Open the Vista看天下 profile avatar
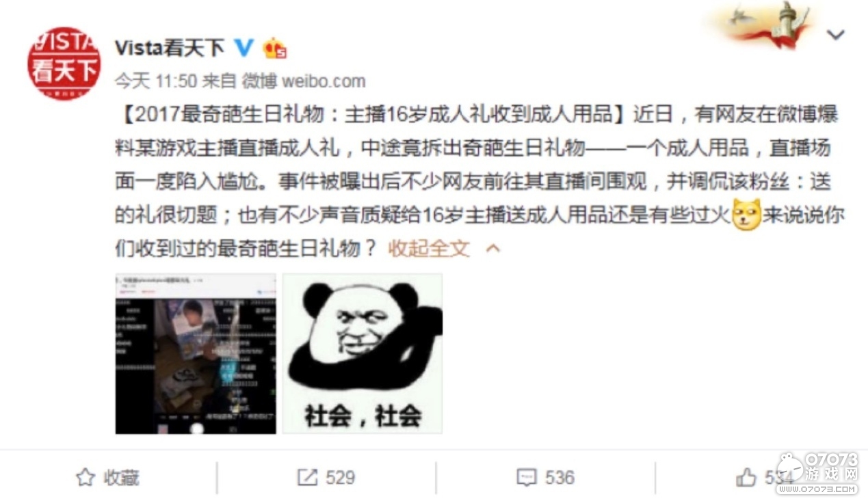This screenshot has height=503, width=868. click(64, 62)
